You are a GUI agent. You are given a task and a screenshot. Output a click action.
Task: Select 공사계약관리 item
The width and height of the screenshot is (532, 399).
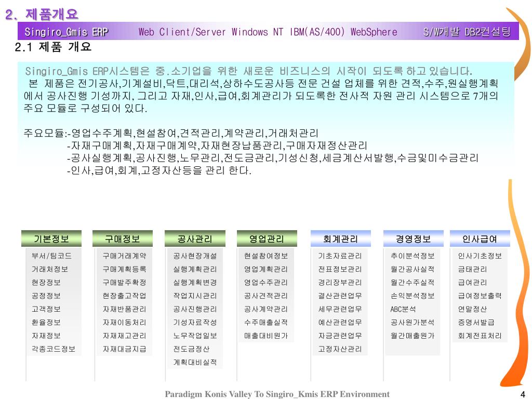(x=266, y=309)
